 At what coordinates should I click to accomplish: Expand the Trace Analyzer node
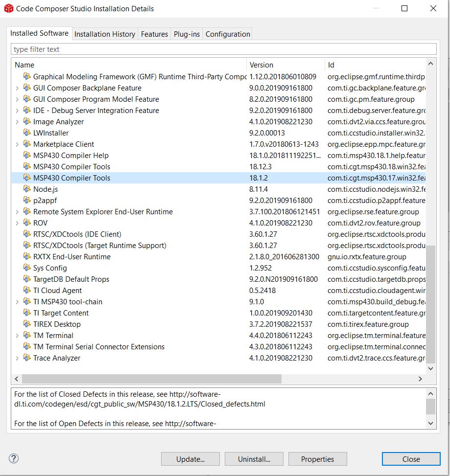coord(17,358)
